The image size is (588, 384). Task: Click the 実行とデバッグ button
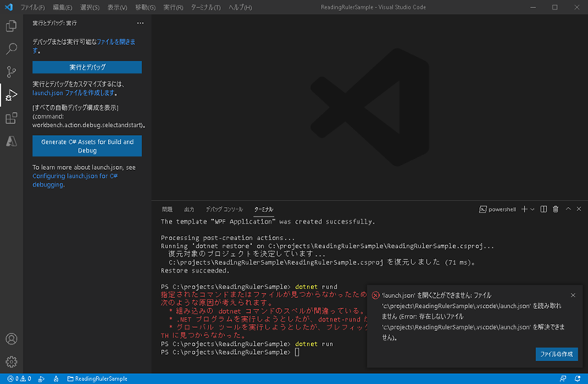87,67
